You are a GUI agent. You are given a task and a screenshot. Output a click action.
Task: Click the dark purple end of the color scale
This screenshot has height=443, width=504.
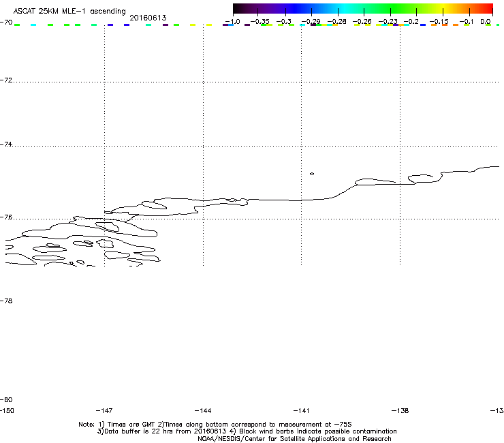coord(241,8)
